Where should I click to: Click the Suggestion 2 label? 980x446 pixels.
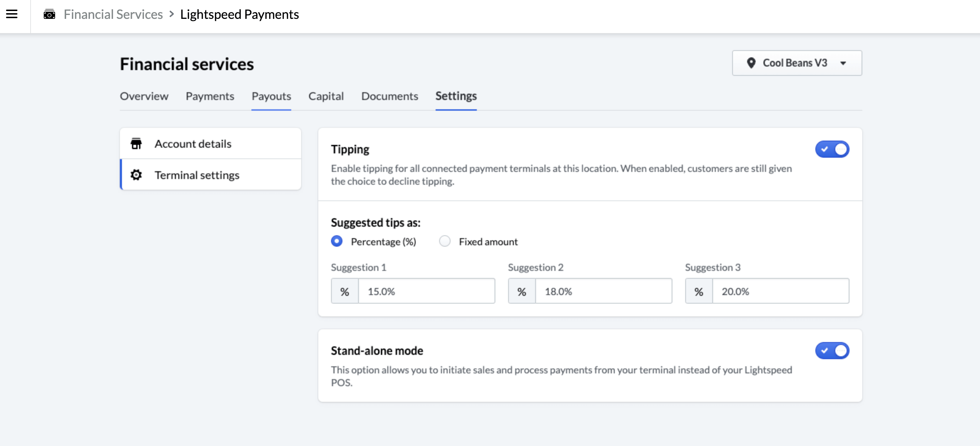[x=535, y=267]
